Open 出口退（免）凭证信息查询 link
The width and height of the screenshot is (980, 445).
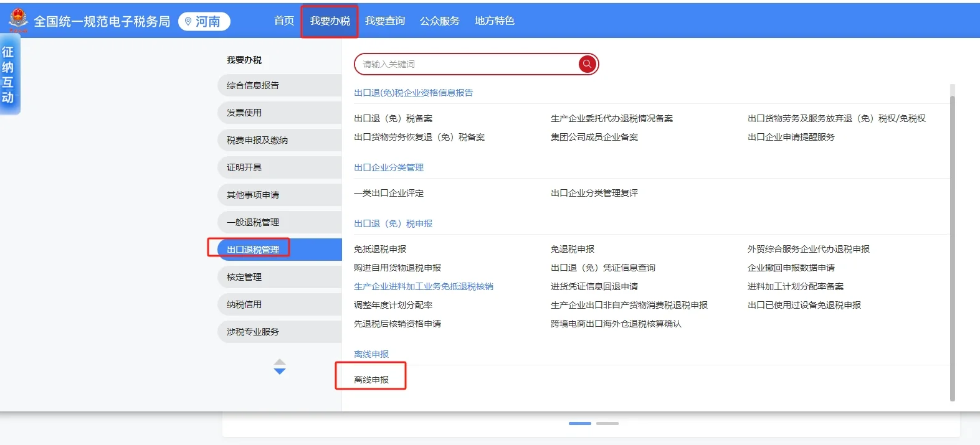tap(603, 268)
